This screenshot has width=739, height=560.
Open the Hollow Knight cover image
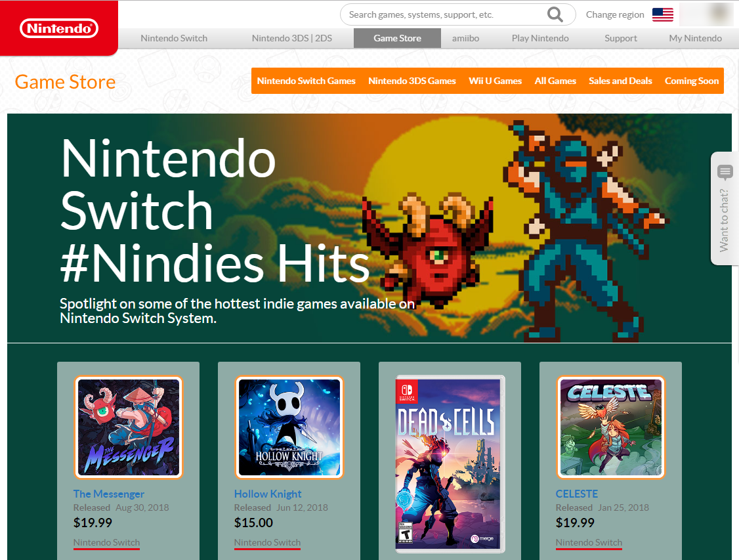click(x=289, y=427)
